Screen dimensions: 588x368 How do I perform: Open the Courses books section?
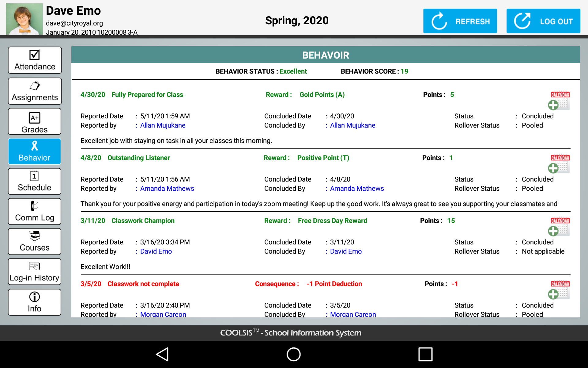(x=35, y=241)
